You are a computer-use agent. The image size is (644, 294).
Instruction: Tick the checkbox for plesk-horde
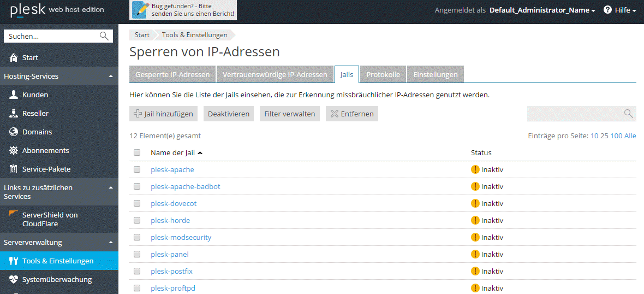pos(137,220)
